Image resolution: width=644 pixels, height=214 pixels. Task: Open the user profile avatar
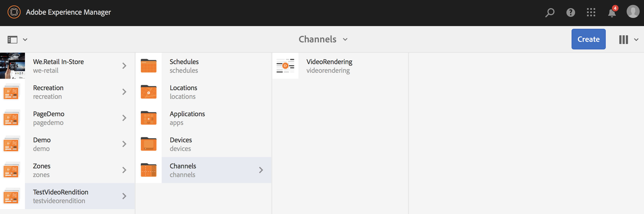click(x=633, y=12)
